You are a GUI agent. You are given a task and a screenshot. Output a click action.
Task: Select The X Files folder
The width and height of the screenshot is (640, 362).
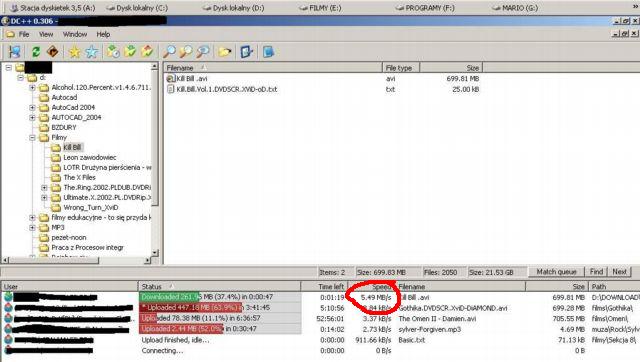pos(79,178)
